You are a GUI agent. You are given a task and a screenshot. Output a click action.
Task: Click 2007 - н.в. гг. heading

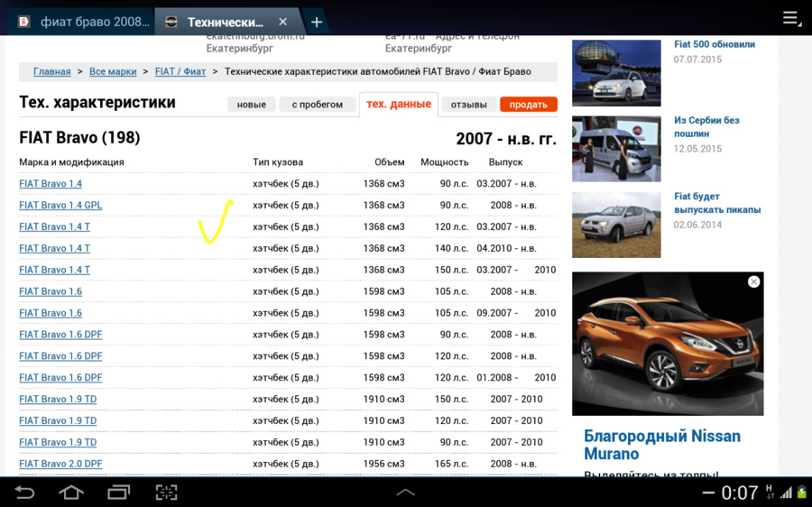pyautogui.click(x=506, y=139)
